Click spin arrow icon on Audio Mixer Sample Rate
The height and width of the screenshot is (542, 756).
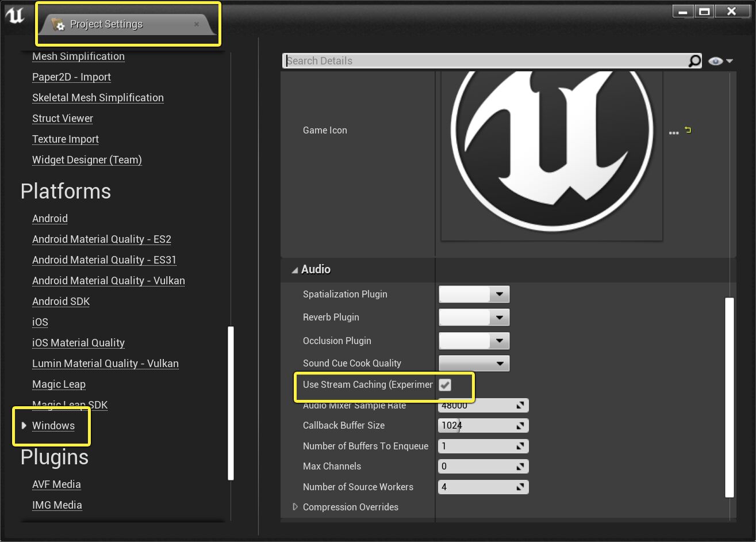520,405
